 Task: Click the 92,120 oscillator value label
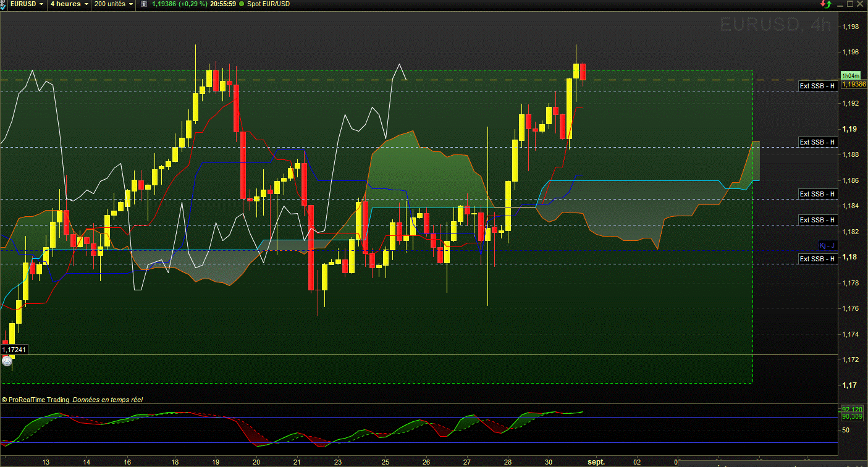pyautogui.click(x=852, y=410)
